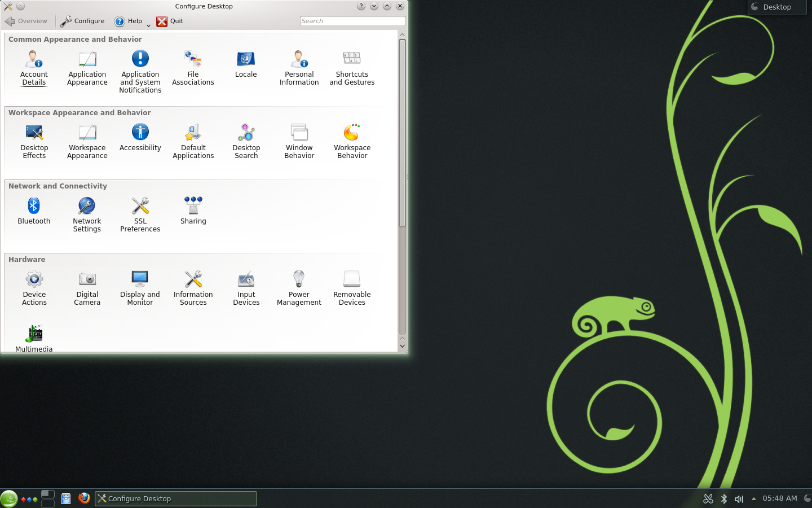Launch the file manager from the panel

pos(66,498)
